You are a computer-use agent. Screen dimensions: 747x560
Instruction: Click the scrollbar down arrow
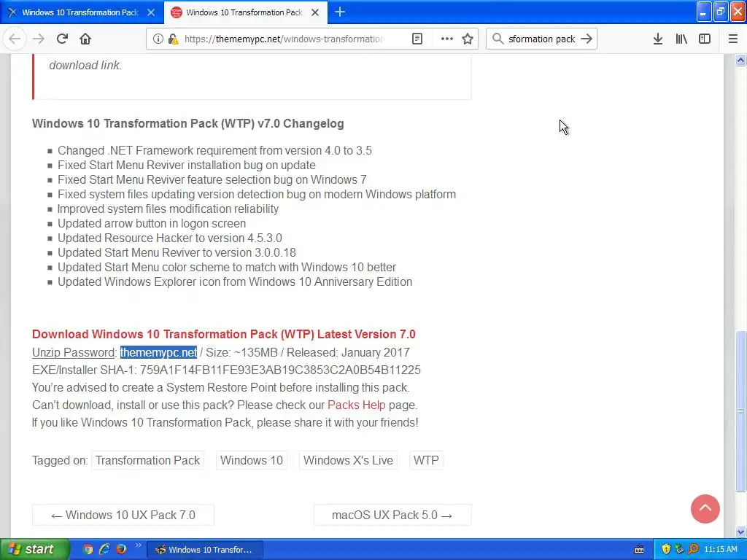pos(740,532)
